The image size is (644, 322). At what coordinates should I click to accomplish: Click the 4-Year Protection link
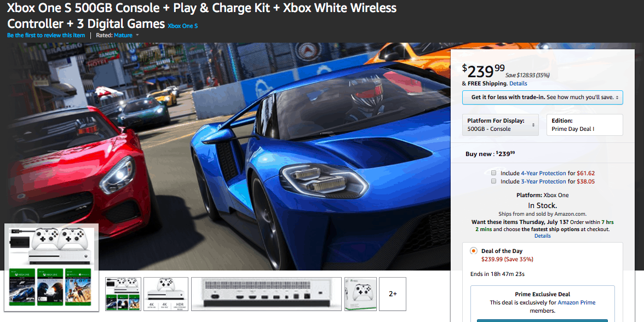(x=543, y=173)
